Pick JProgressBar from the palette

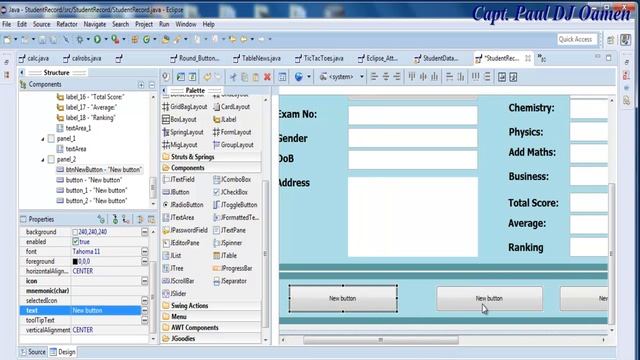(233, 268)
